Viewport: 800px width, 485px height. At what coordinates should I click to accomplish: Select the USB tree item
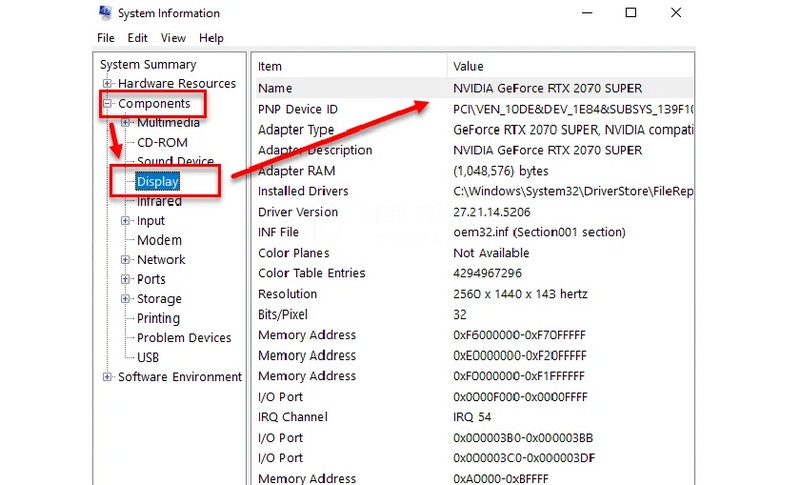coord(148,357)
